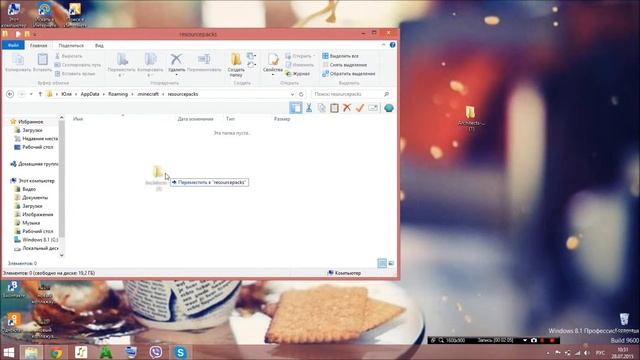640x360 pixels.
Task: Click the Up one level arrow
Action: pos(40,94)
